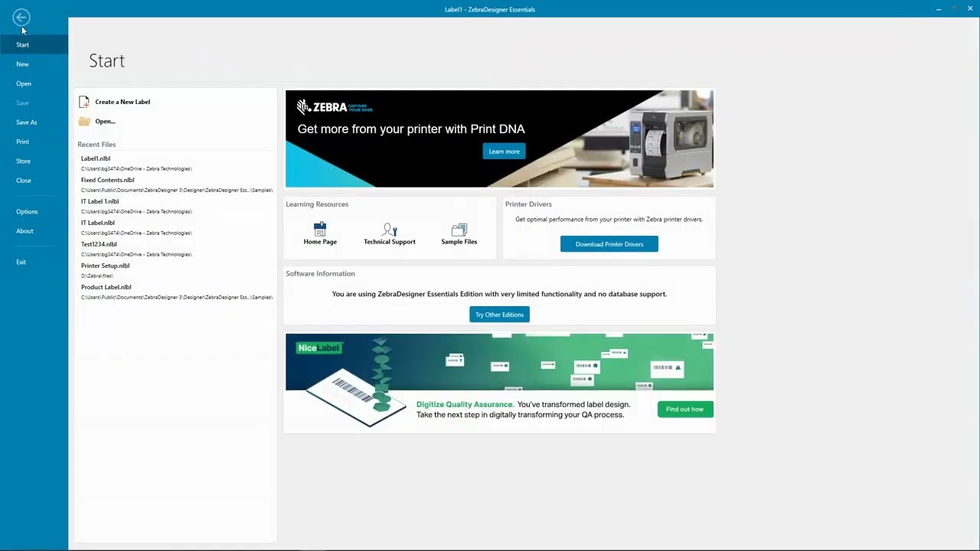
Task: Select New in the left sidebar
Action: (x=22, y=64)
